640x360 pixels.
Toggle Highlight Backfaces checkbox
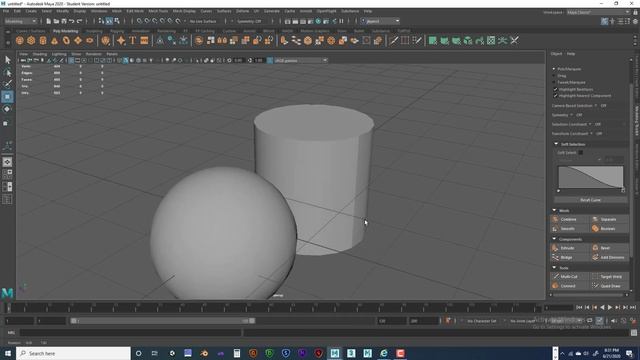pyautogui.click(x=555, y=89)
